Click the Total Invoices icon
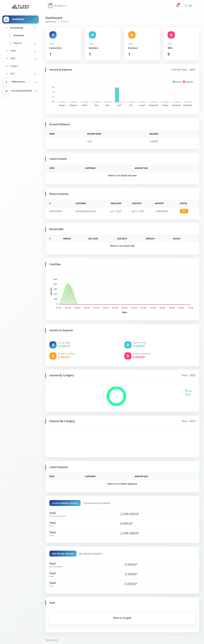Image resolution: width=204 pixels, height=644 pixels. click(132, 35)
